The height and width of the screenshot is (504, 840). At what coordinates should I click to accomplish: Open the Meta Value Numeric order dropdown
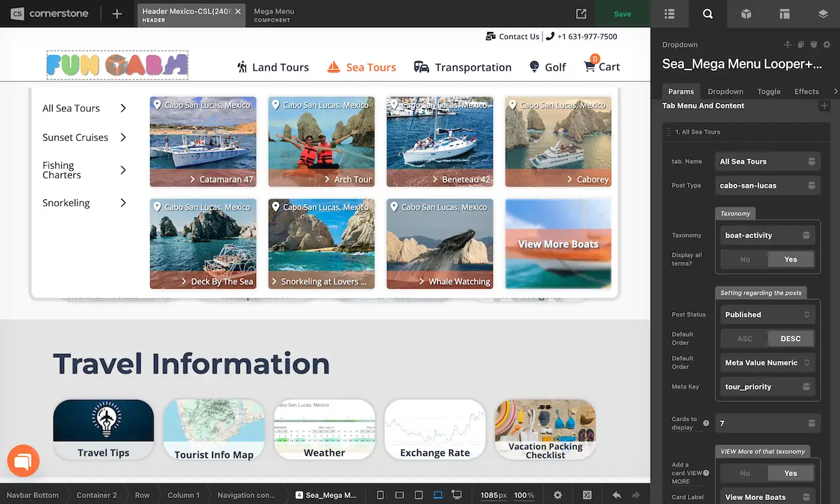(767, 363)
